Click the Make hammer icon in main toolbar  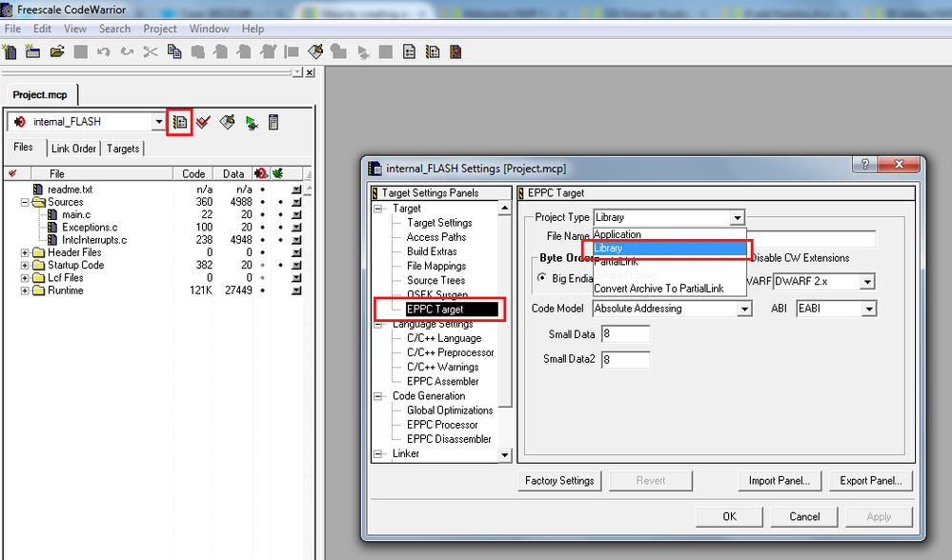[x=315, y=52]
